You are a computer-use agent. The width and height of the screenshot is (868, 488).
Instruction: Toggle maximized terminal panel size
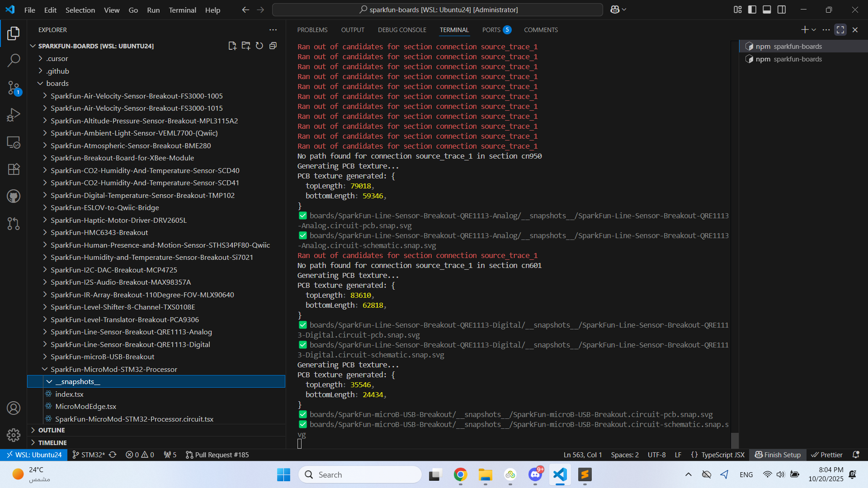tap(840, 30)
